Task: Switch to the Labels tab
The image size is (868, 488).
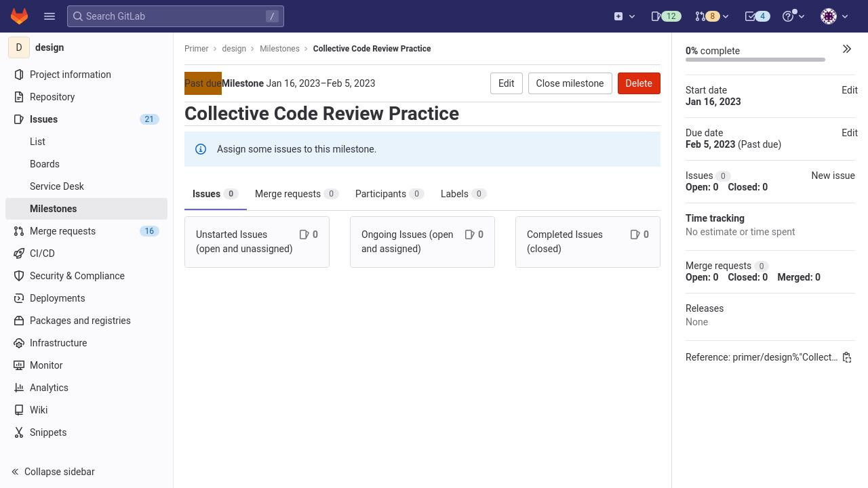Action: coord(463,194)
